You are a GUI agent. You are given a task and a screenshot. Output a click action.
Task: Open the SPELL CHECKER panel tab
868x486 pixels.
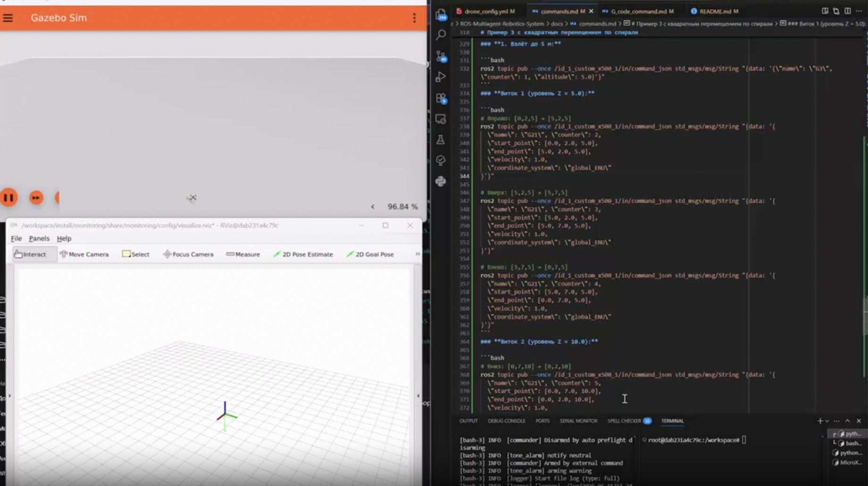click(x=629, y=421)
